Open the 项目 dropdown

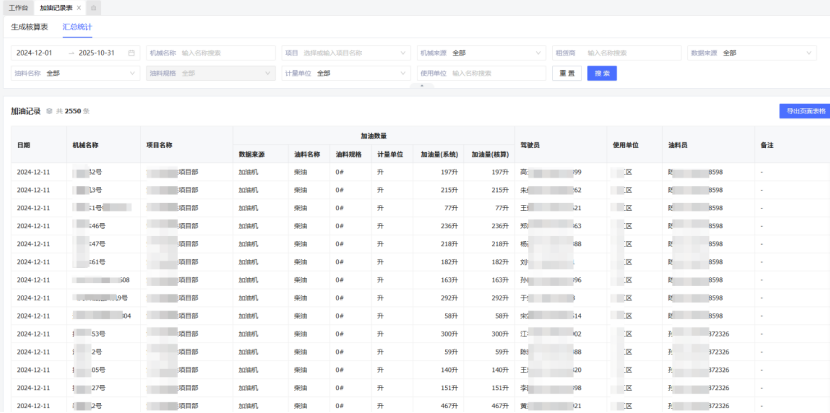(346, 53)
